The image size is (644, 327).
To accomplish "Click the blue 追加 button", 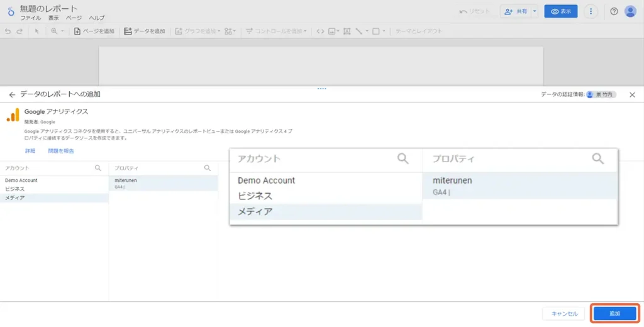I will [x=615, y=313].
